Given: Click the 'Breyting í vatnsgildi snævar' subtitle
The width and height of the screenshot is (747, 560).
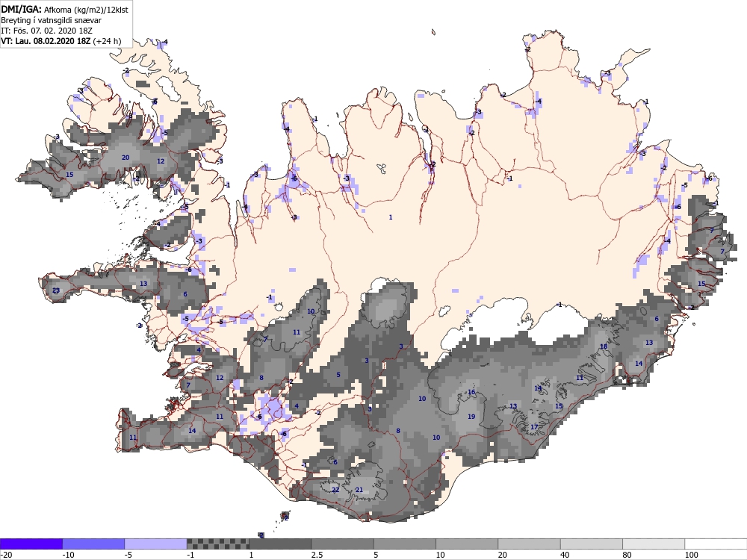Looking at the screenshot, I should (x=51, y=20).
